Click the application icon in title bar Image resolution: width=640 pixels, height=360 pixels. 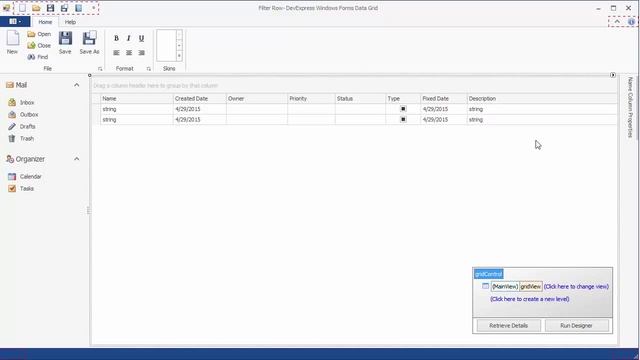point(6,8)
